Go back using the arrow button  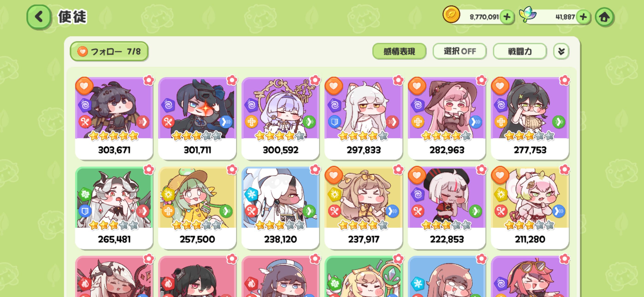39,17
